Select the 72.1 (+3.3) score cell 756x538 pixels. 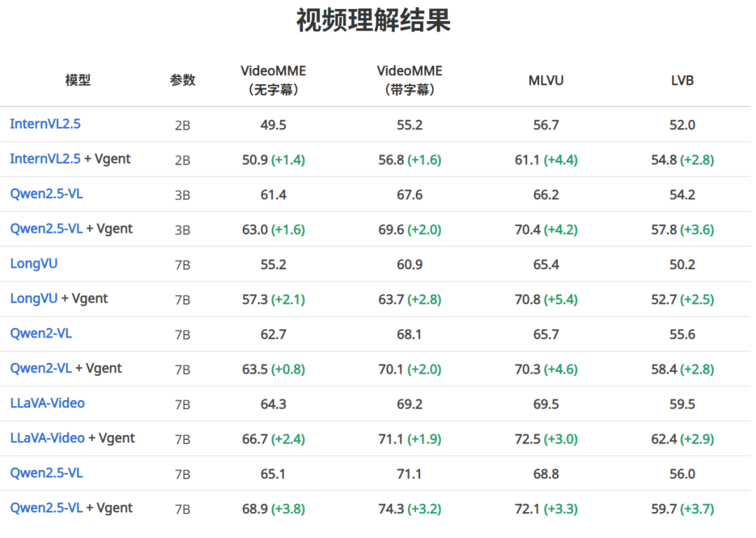point(546,509)
